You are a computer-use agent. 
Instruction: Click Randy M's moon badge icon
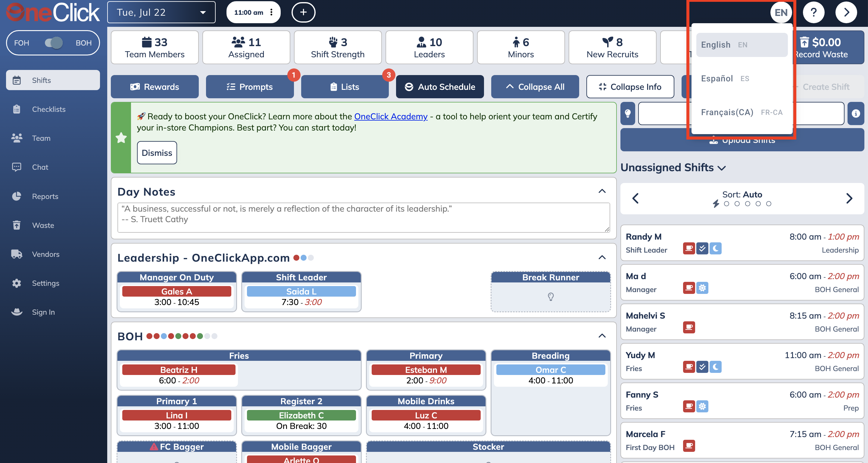point(715,248)
